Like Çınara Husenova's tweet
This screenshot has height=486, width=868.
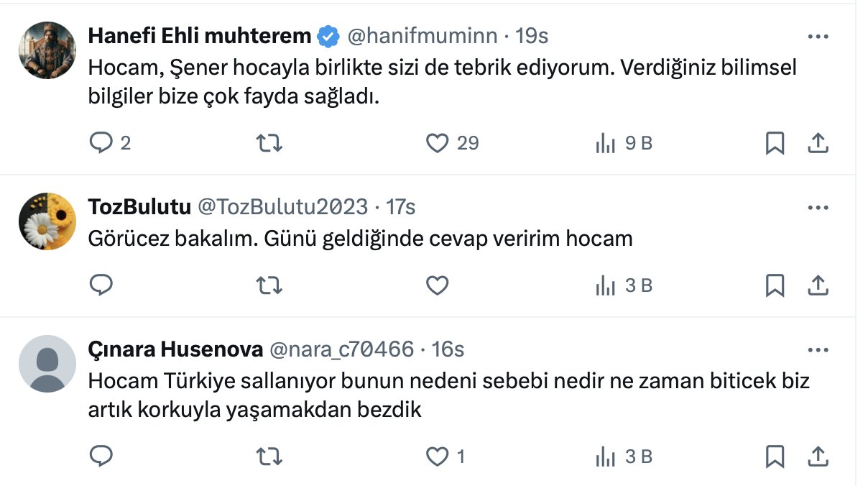tap(438, 456)
